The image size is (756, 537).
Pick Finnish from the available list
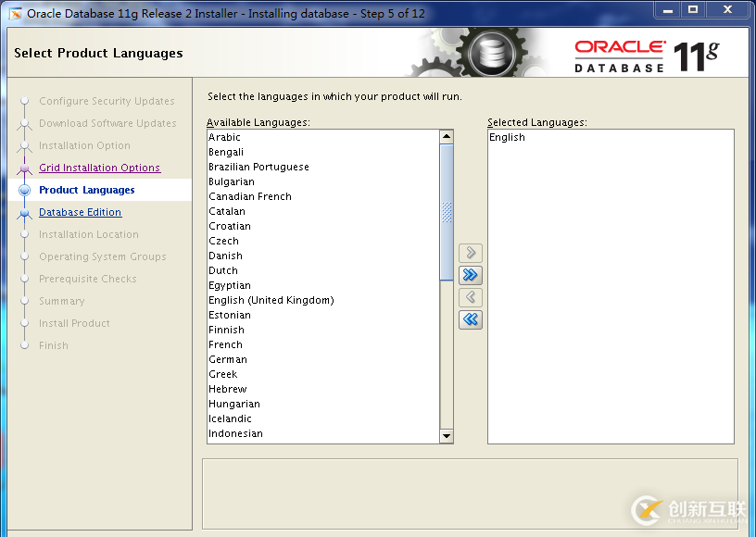point(323,330)
